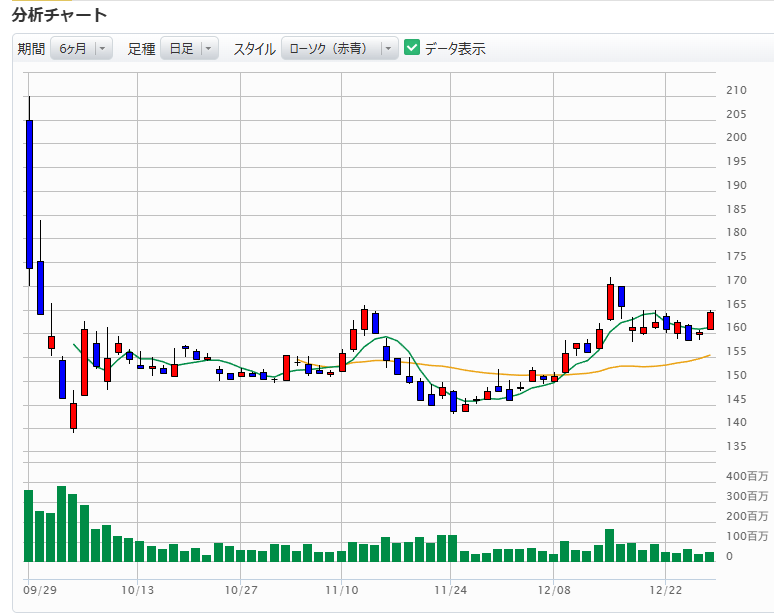Click the 135 price axis label

pos(736,446)
